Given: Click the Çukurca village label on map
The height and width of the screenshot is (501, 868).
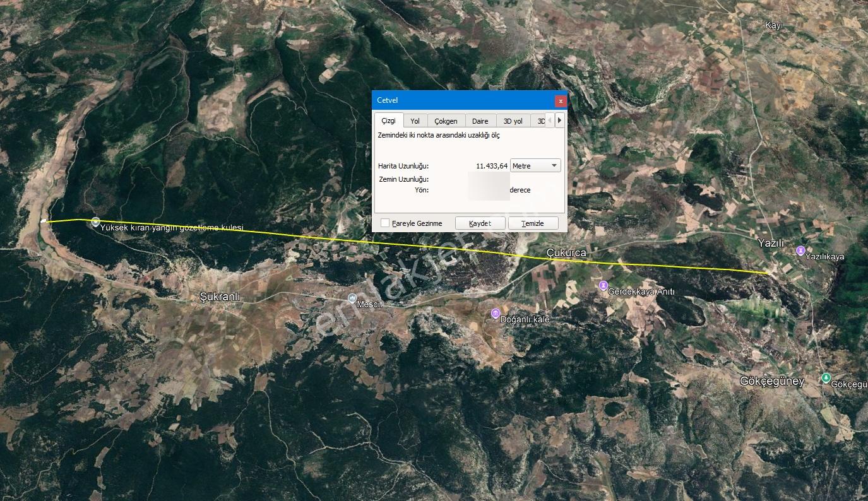Looking at the screenshot, I should click(x=566, y=252).
